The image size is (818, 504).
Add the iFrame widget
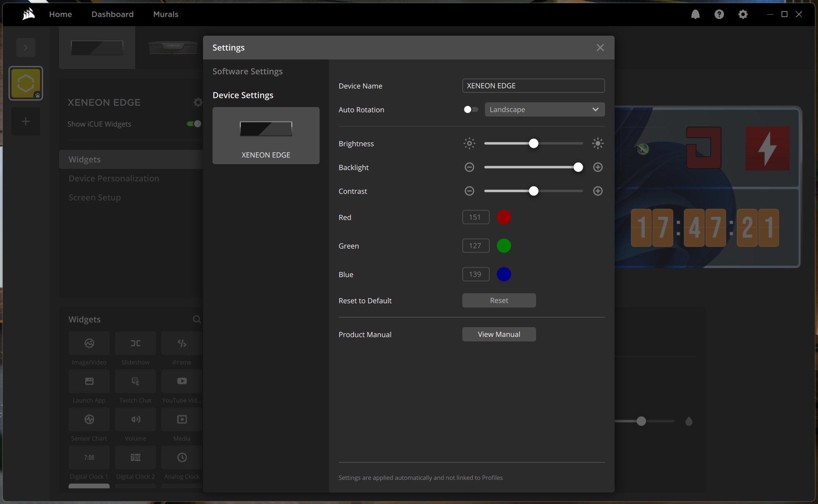pos(182,343)
